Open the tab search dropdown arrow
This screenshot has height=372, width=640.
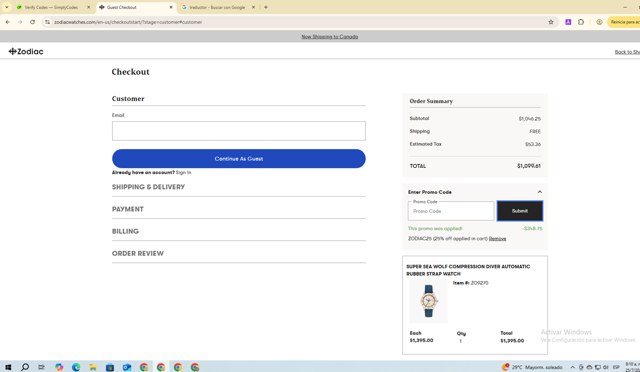click(7, 7)
